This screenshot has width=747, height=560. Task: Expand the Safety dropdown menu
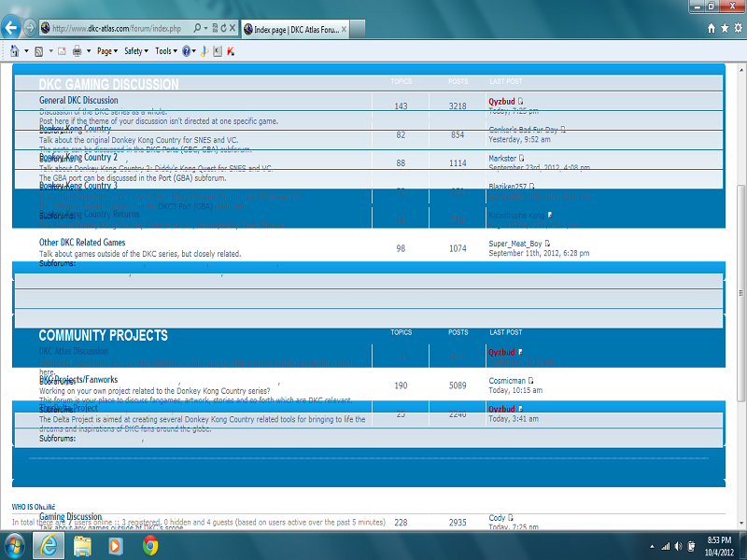coord(135,51)
